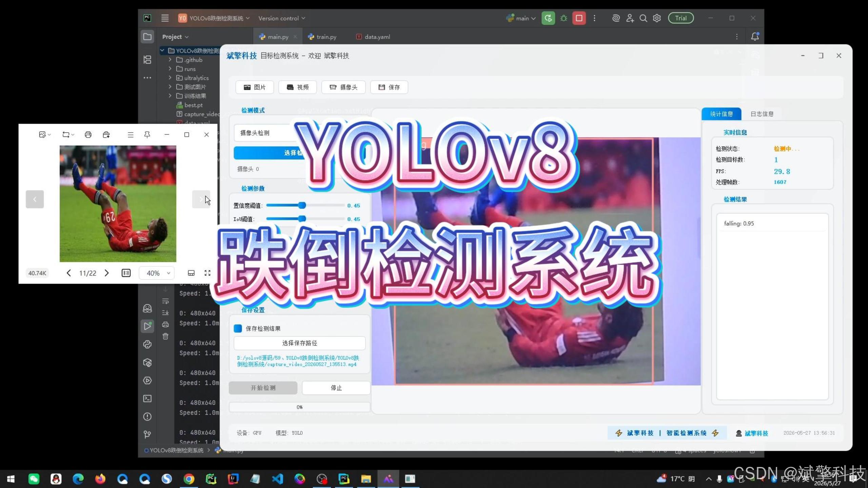Open Structure tool window icon
Image resolution: width=868 pixels, height=488 pixels.
click(147, 60)
